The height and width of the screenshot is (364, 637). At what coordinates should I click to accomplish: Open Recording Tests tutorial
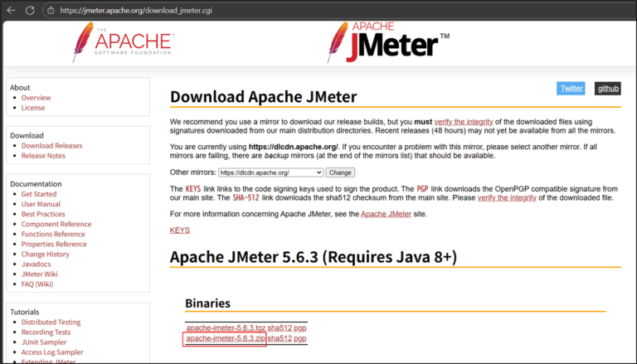pyautogui.click(x=46, y=332)
